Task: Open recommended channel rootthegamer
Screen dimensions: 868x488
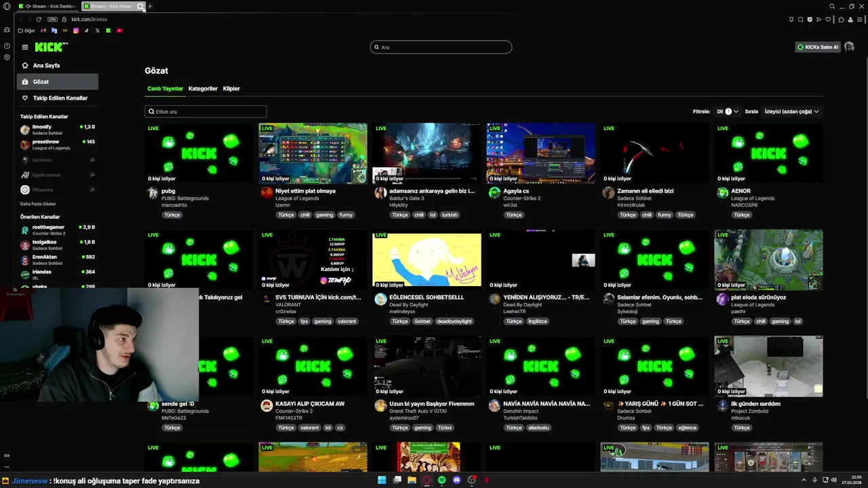Action: [58, 230]
